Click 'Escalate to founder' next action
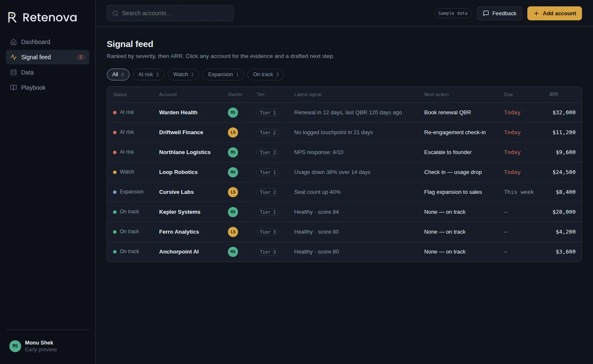Image resolution: width=593 pixels, height=364 pixels. coord(448,152)
